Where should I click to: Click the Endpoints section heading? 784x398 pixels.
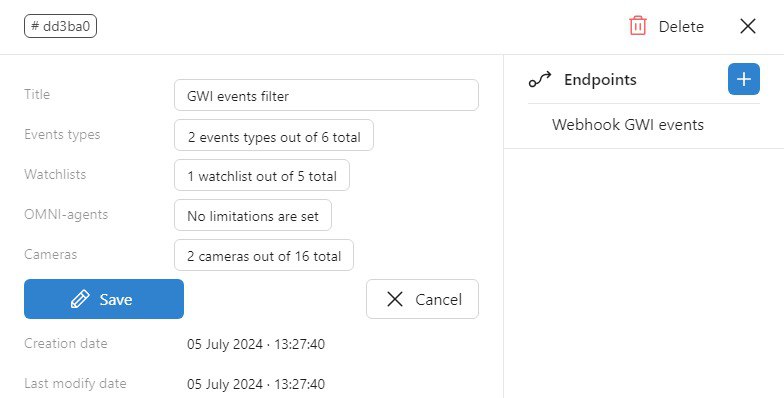coord(600,80)
